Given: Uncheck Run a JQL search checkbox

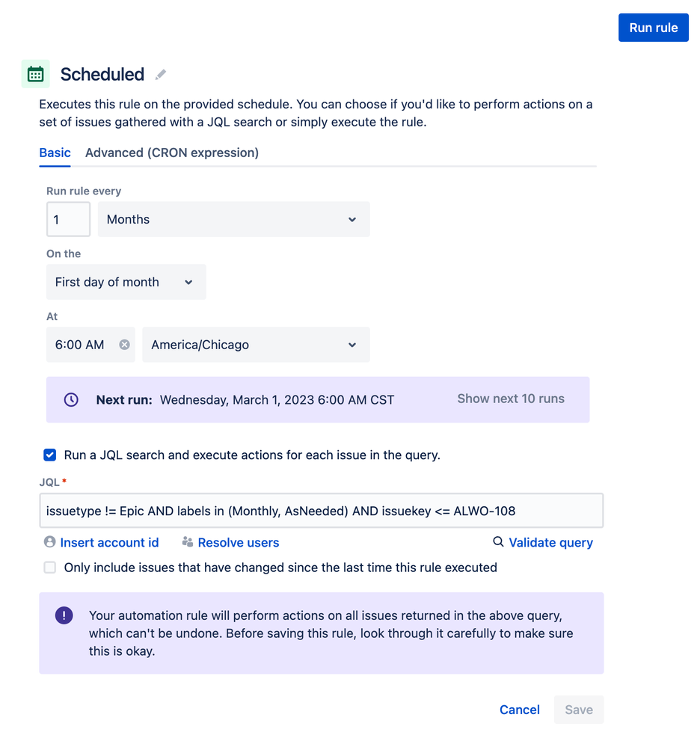Looking at the screenshot, I should (50, 455).
